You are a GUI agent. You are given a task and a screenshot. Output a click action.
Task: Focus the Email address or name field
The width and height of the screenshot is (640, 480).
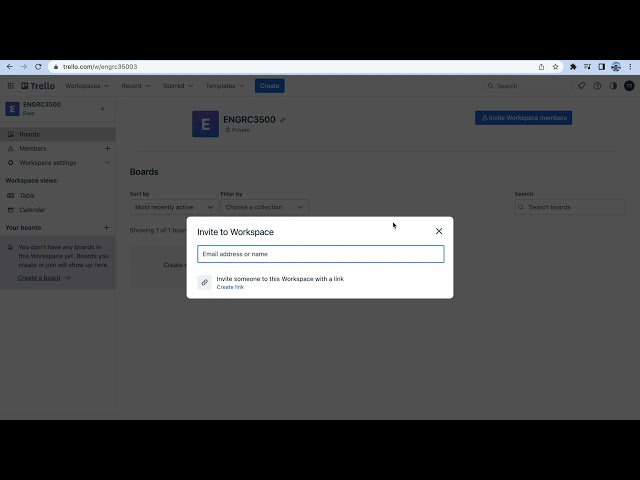click(x=320, y=254)
